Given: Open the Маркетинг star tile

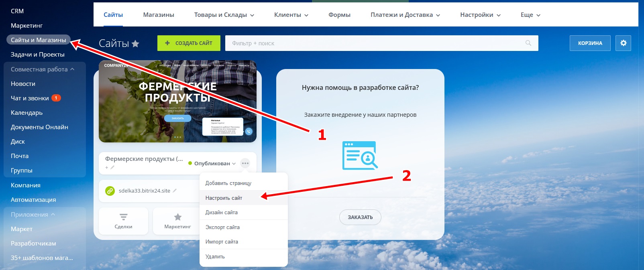Looking at the screenshot, I should point(177,221).
